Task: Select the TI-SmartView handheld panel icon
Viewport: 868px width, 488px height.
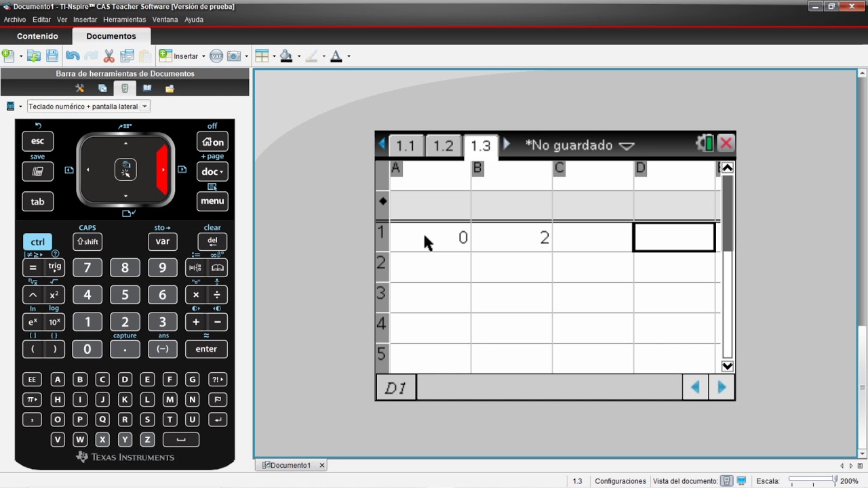Action: click(x=125, y=88)
